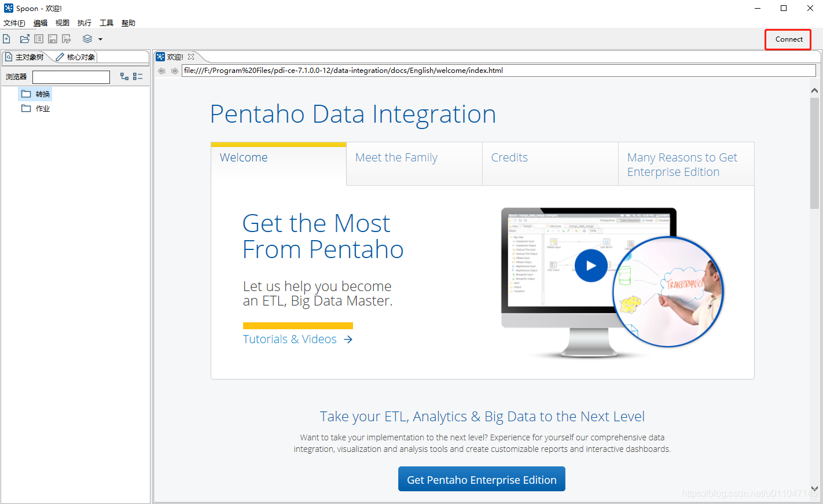Click the 'Get the Most From Pentaho' heading

click(323, 236)
